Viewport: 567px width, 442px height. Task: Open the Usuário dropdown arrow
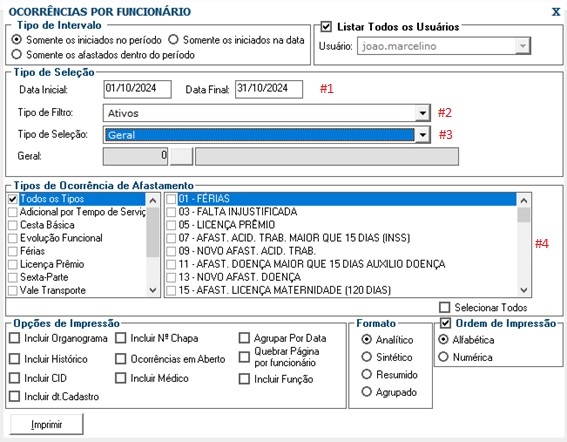[523, 46]
